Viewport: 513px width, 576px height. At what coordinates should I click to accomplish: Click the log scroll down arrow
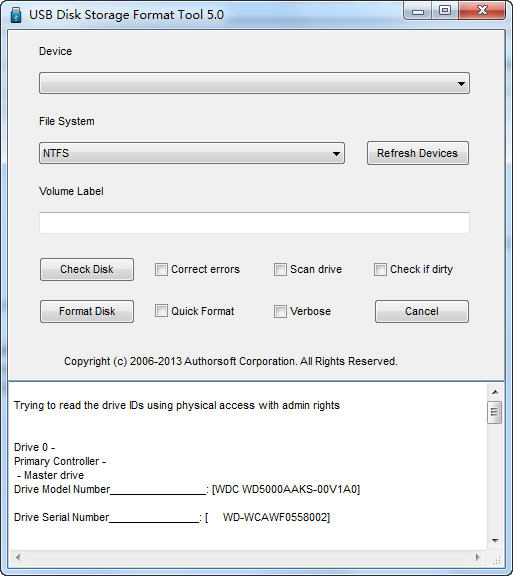click(x=495, y=540)
